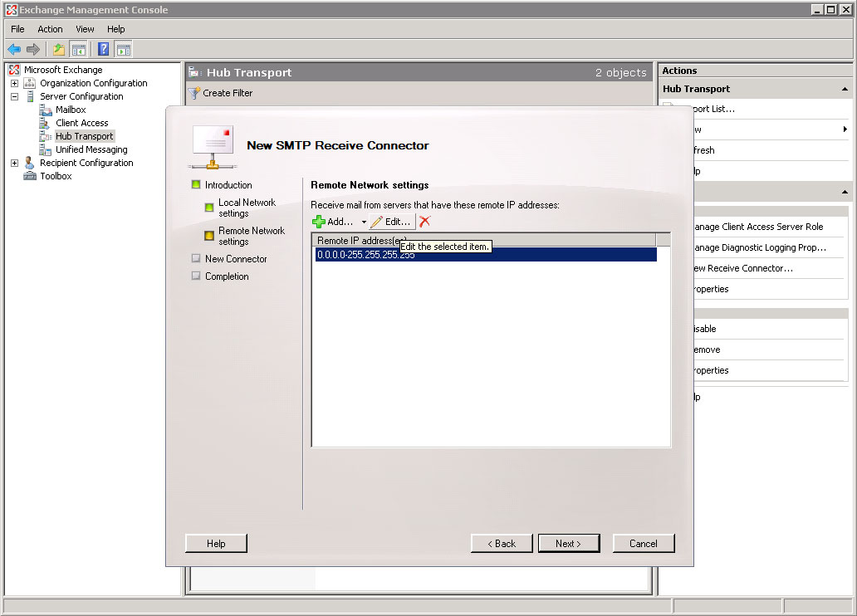The width and height of the screenshot is (857, 616).
Task: Open the Help menu
Action: (x=116, y=29)
